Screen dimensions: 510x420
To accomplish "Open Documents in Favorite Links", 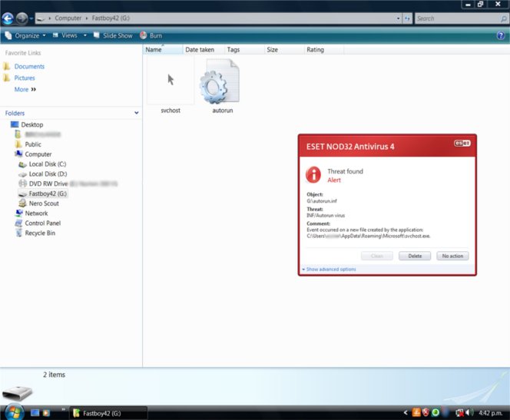I will click(29, 67).
